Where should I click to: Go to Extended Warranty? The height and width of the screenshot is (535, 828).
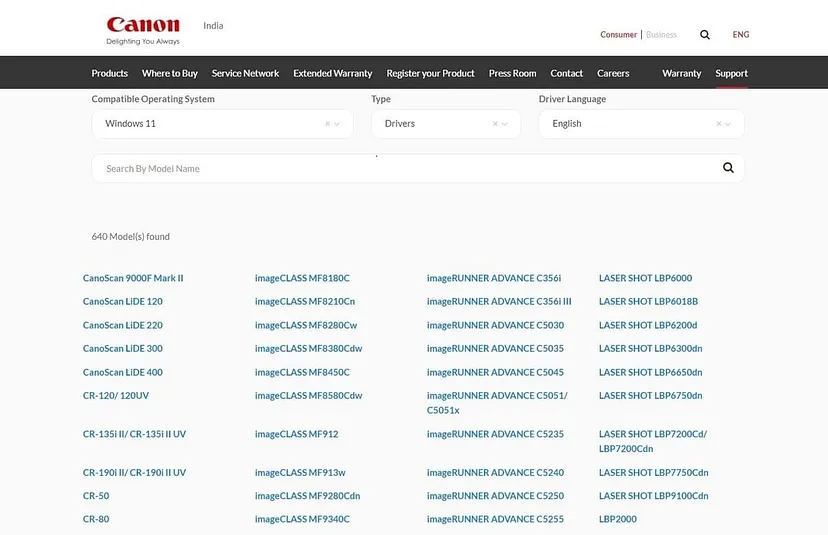click(x=333, y=73)
